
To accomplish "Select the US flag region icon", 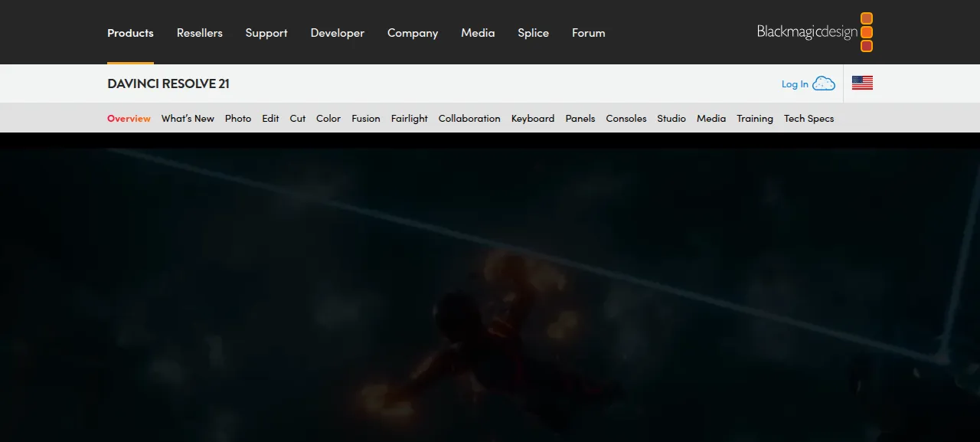I will 862,83.
